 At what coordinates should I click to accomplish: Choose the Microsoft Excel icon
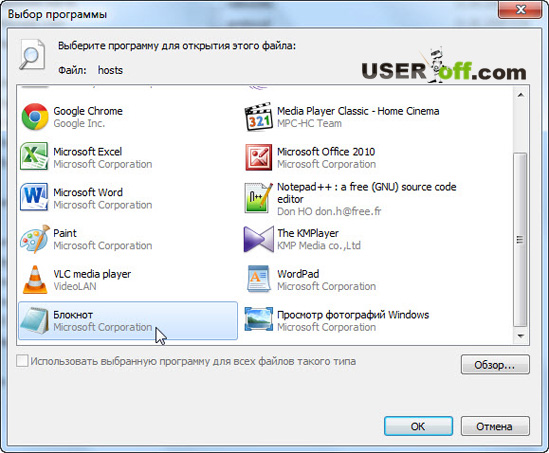click(x=34, y=156)
